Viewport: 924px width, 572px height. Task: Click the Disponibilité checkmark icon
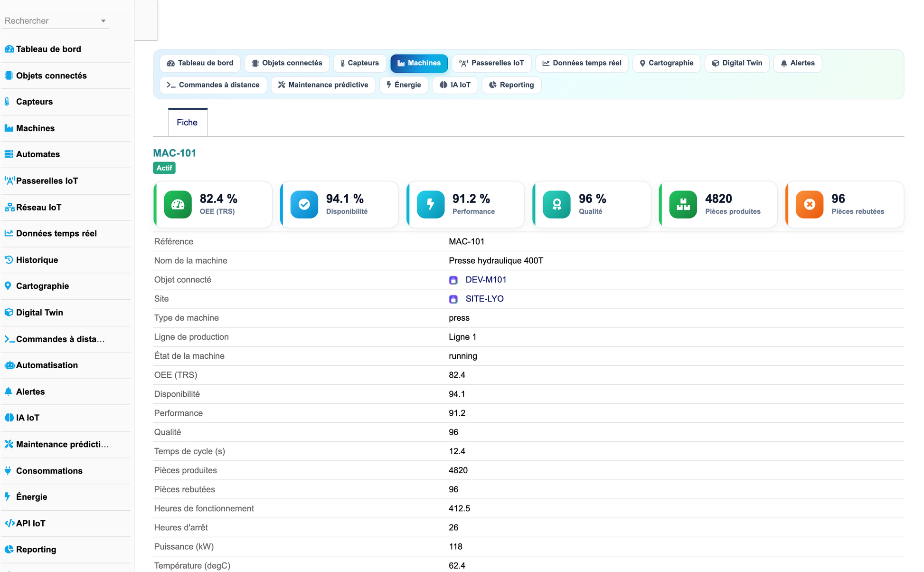click(x=304, y=204)
